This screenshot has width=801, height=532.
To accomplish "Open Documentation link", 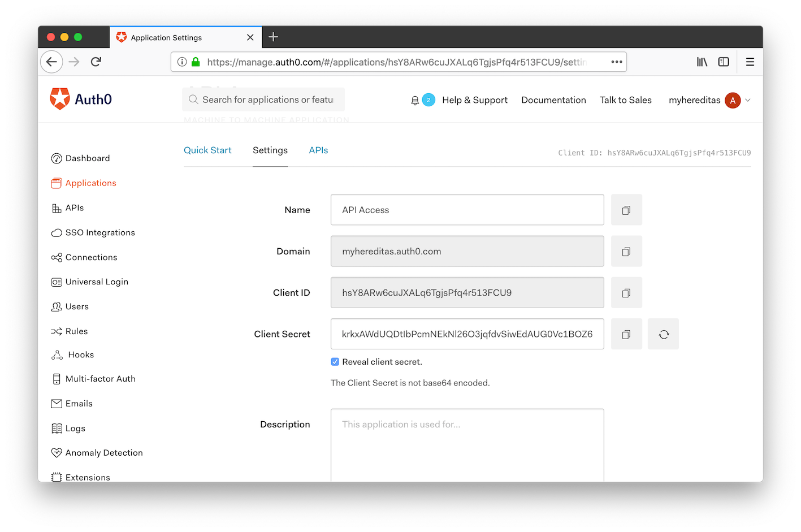I will point(553,100).
